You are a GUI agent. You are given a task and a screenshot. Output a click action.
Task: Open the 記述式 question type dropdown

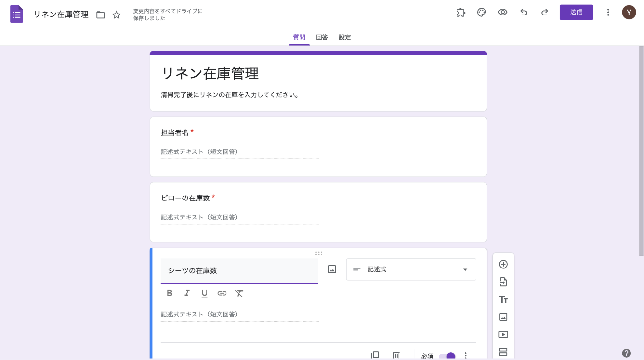411,269
